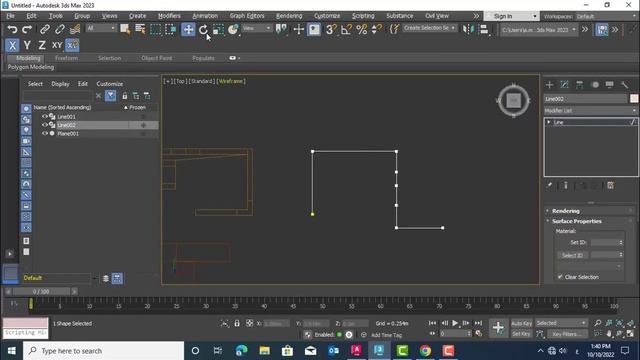Switch to the Object Paint ribbon tab
The height and width of the screenshot is (360, 640).
(156, 58)
